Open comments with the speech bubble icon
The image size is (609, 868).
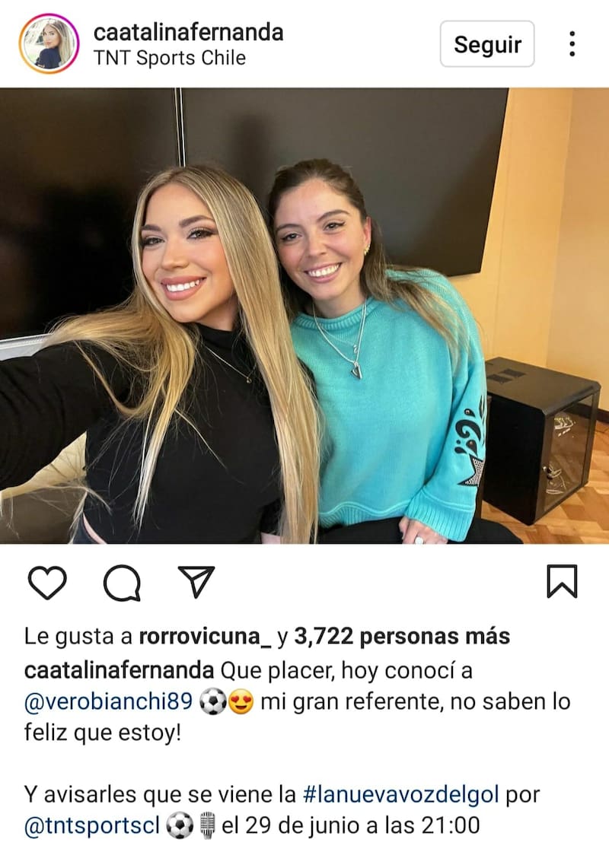click(122, 583)
